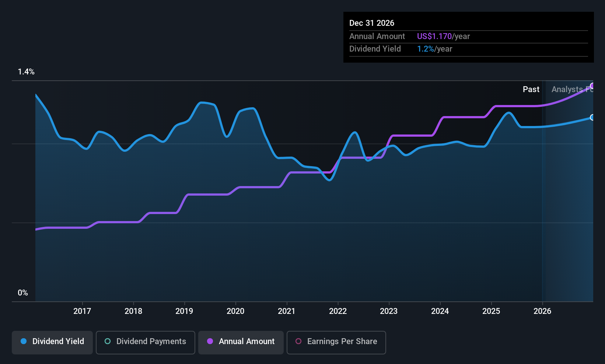
Task: Toggle the Dividend Yield legend button
Action: click(52, 343)
